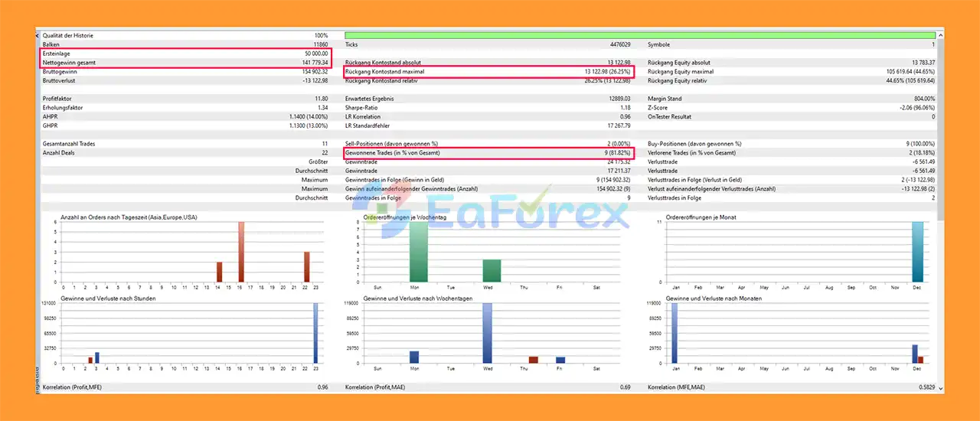
Task: Click the scrollbar up arrow
Action: [x=940, y=35]
